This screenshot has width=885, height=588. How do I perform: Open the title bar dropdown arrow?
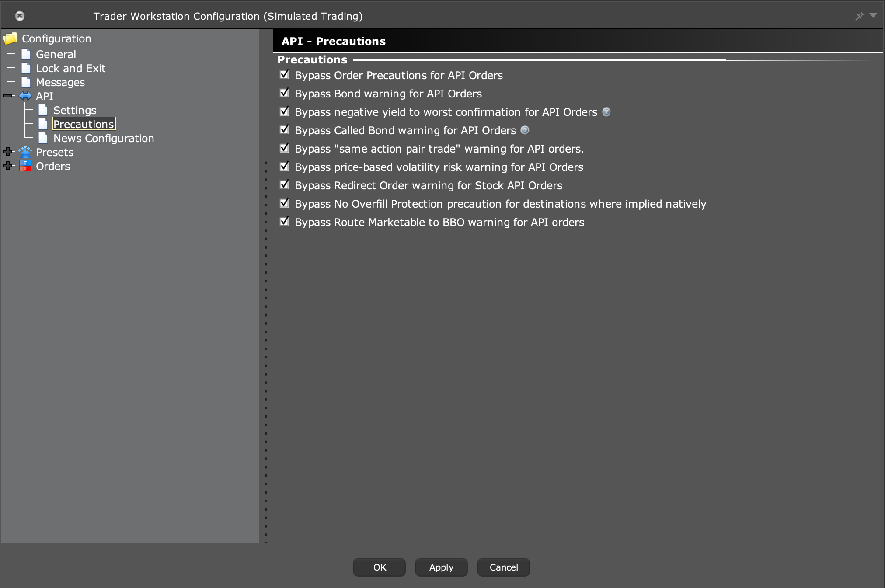(x=873, y=15)
